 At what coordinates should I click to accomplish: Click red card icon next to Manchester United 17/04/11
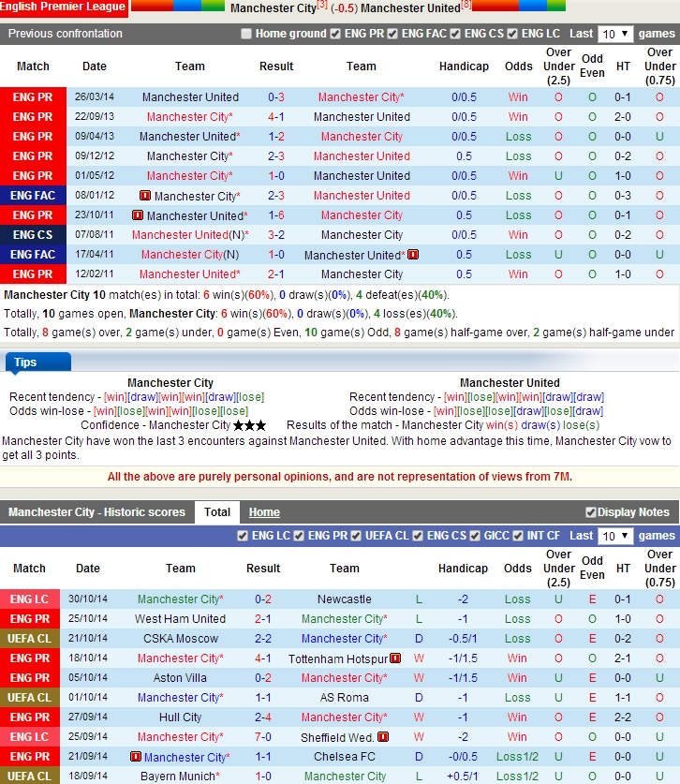(x=413, y=255)
